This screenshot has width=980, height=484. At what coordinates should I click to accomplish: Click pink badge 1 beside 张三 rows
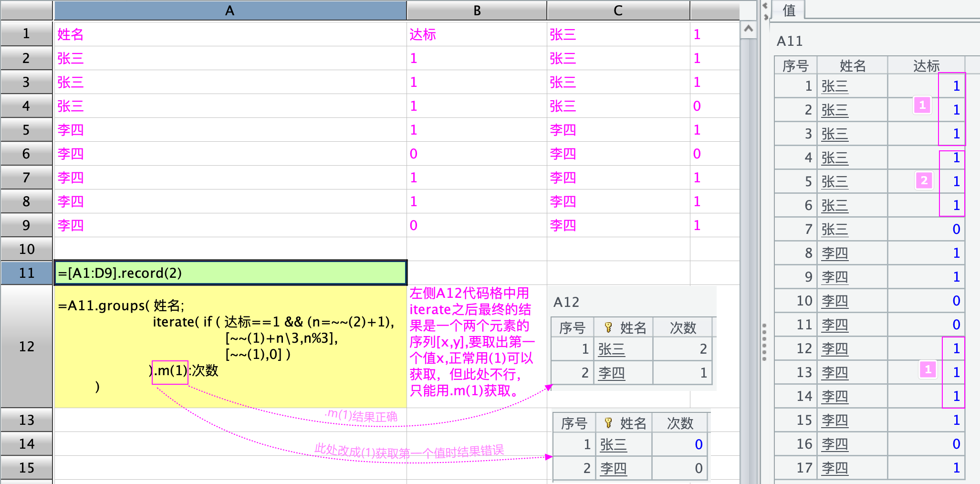pos(922,105)
